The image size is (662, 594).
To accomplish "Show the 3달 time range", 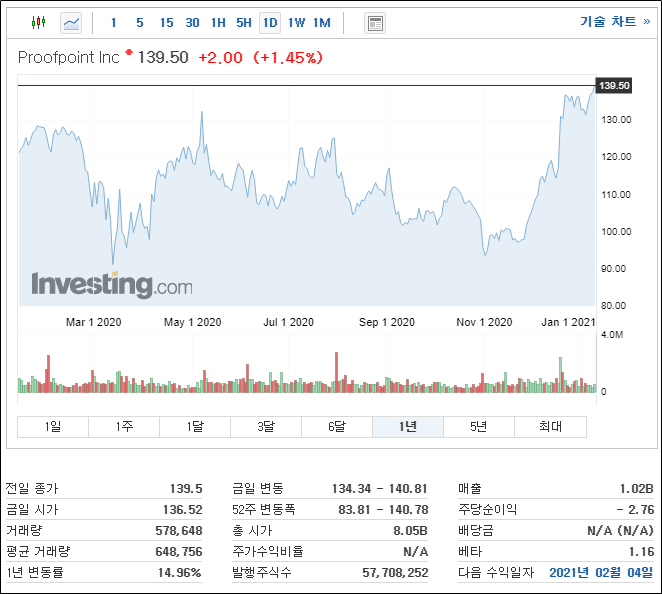I will pyautogui.click(x=266, y=426).
